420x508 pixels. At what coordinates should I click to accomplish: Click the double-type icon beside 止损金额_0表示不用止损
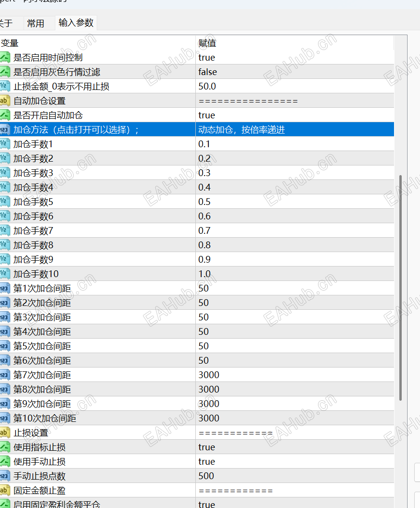(5, 86)
